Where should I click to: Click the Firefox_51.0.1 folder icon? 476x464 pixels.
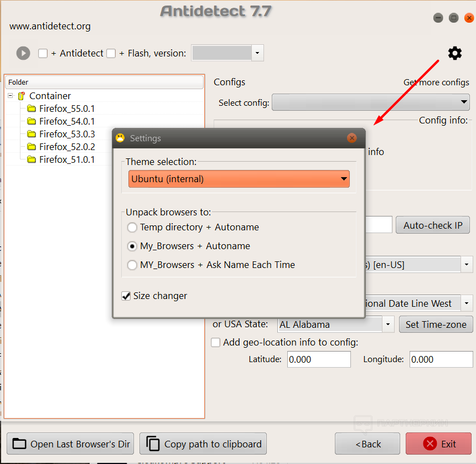31,159
